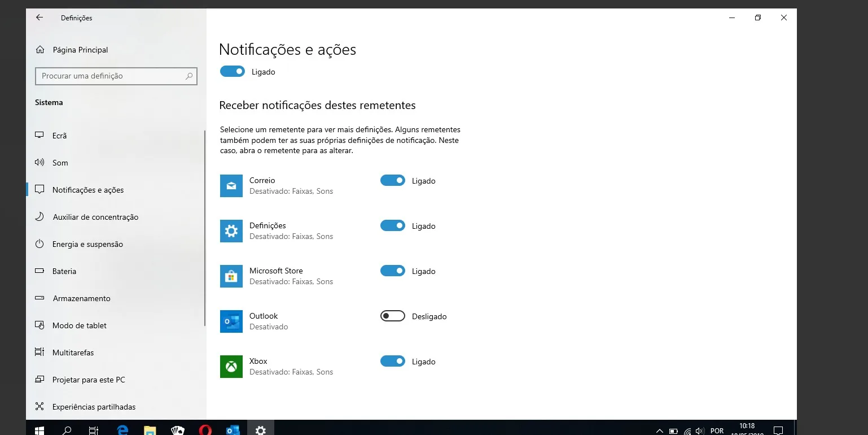
Task: Open Outlook sender notification details
Action: 269,321
